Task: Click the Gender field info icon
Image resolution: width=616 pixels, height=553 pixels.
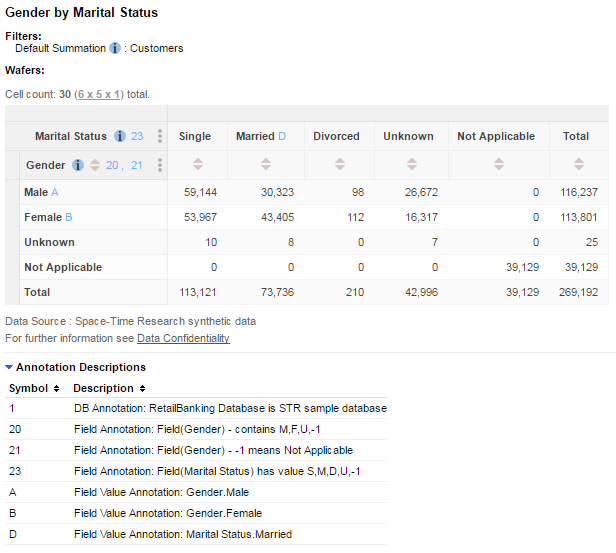Action: point(78,165)
